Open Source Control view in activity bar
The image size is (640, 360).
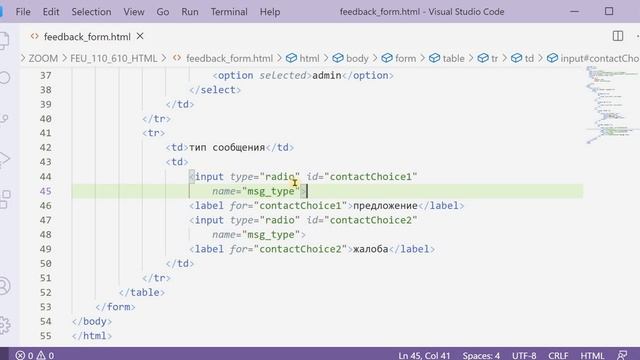(x=4, y=118)
